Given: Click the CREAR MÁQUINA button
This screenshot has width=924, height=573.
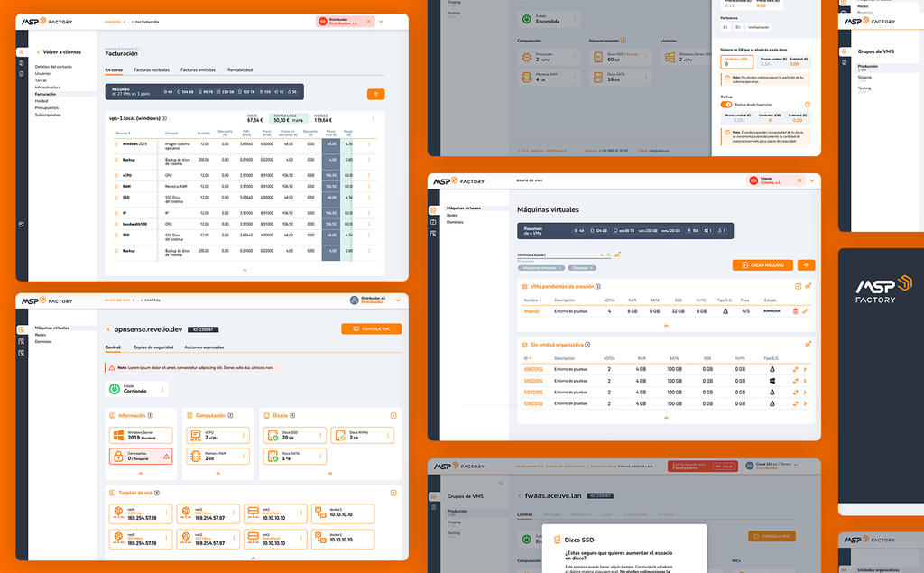Looking at the screenshot, I should 762,264.
